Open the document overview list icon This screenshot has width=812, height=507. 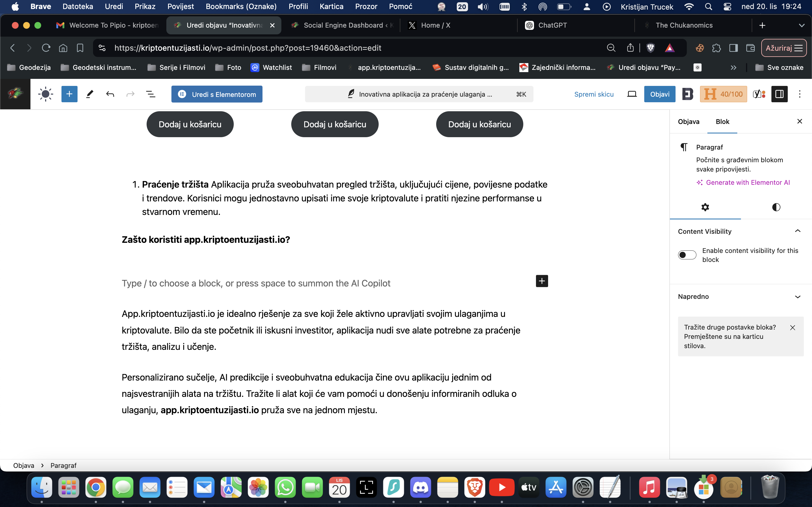(151, 94)
